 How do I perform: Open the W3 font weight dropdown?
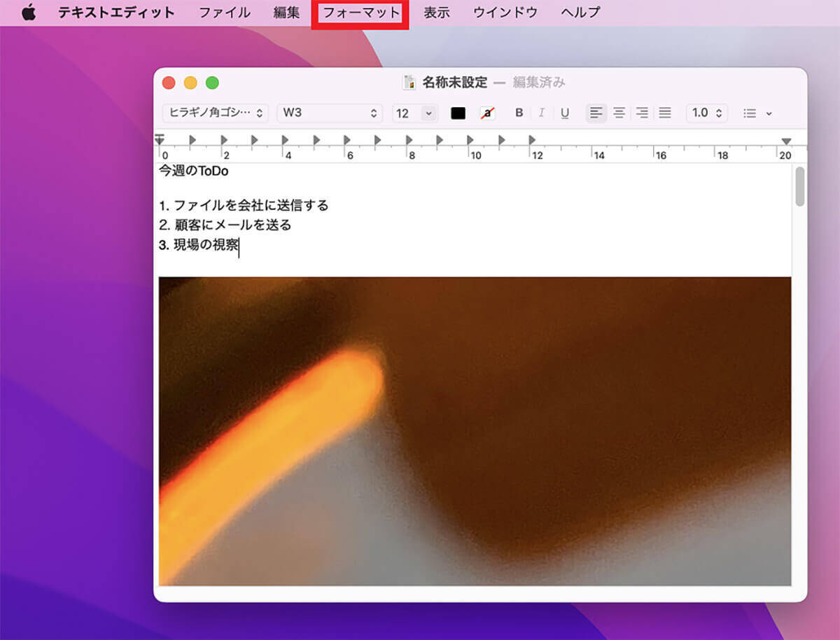click(330, 113)
